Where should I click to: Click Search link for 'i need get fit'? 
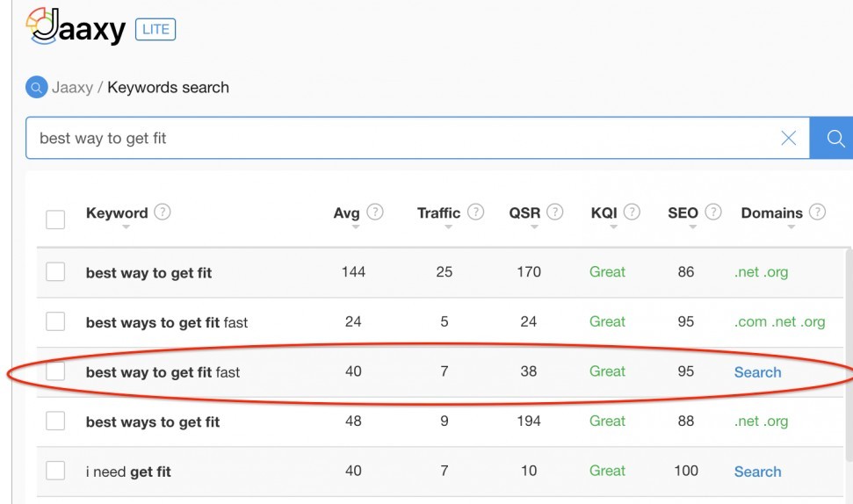point(758,472)
